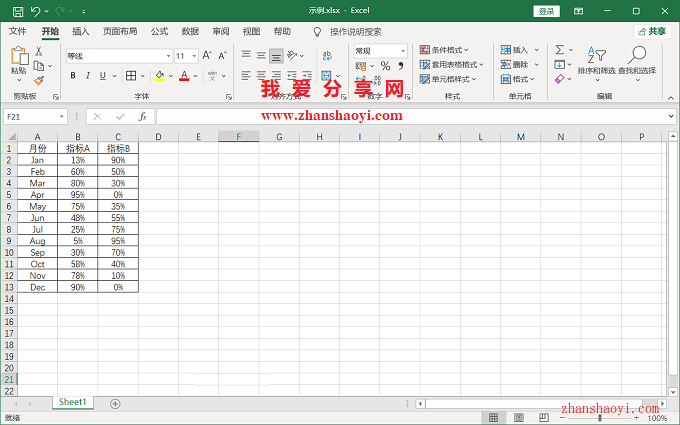This screenshot has height=425, width=680.
Task: Expand the formula bar chevron
Action: point(671,116)
